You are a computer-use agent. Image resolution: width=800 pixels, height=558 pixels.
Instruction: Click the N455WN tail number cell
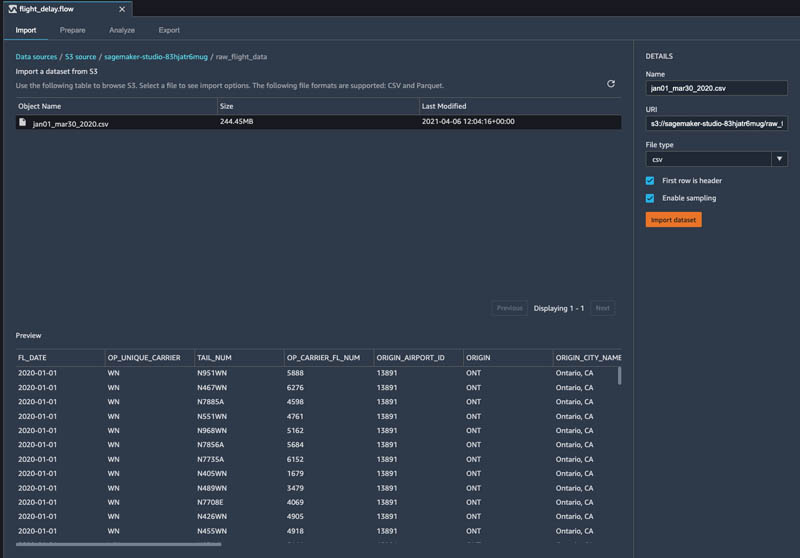212,531
